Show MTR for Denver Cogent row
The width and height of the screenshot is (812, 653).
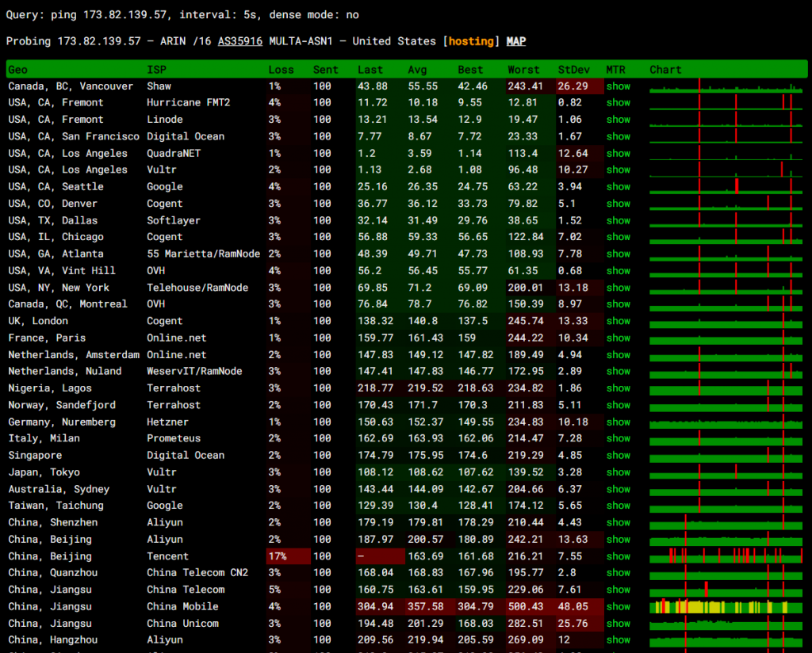click(x=619, y=204)
